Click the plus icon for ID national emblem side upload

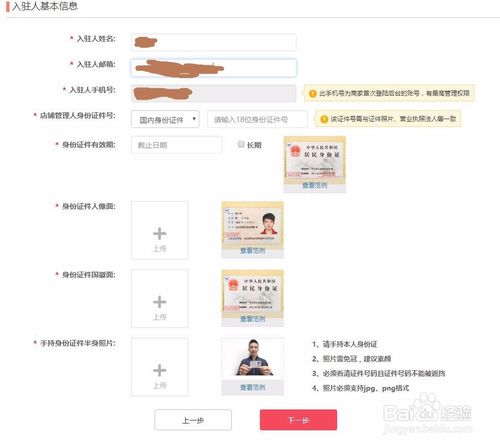(160, 302)
